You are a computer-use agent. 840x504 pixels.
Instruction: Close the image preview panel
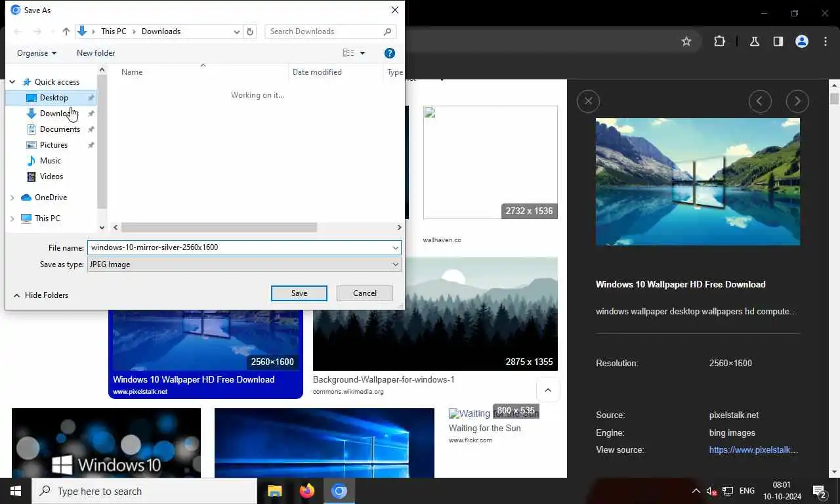point(588,101)
